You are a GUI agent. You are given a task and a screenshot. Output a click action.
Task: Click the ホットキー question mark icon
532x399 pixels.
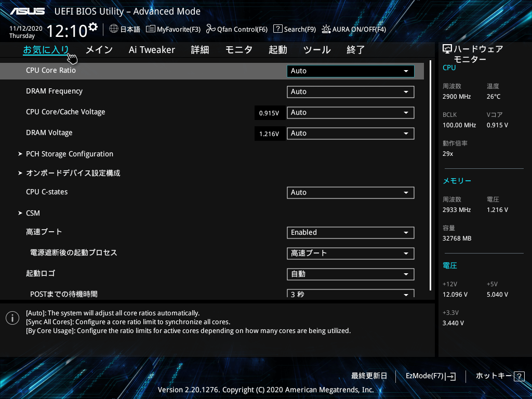(x=519, y=376)
